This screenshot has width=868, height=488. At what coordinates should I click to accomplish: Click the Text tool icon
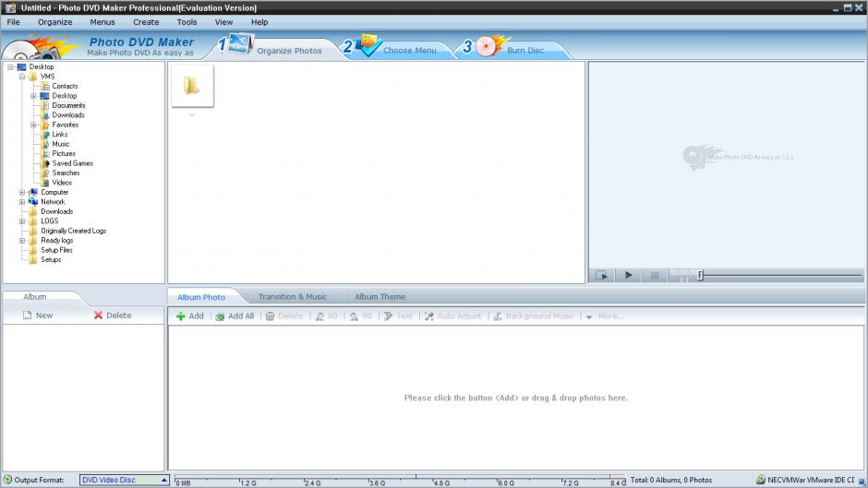[388, 316]
